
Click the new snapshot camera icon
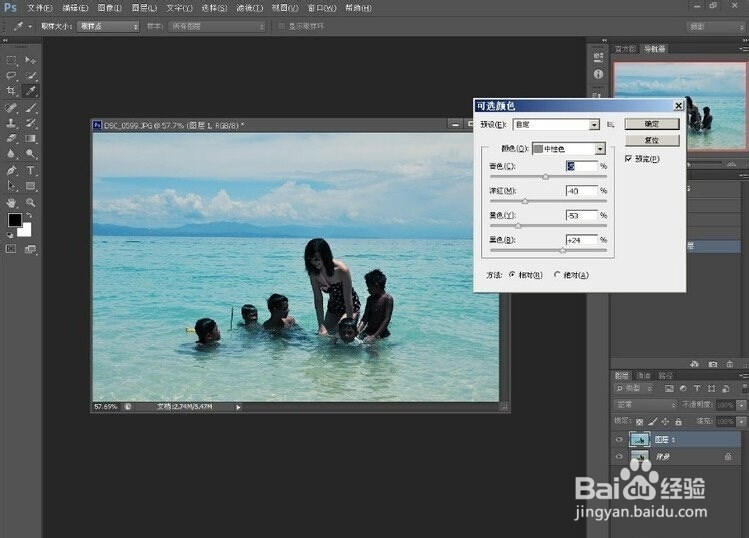point(713,364)
